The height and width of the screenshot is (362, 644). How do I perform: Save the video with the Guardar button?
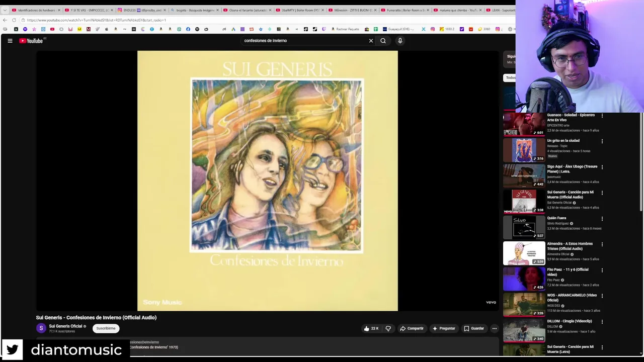click(474, 328)
